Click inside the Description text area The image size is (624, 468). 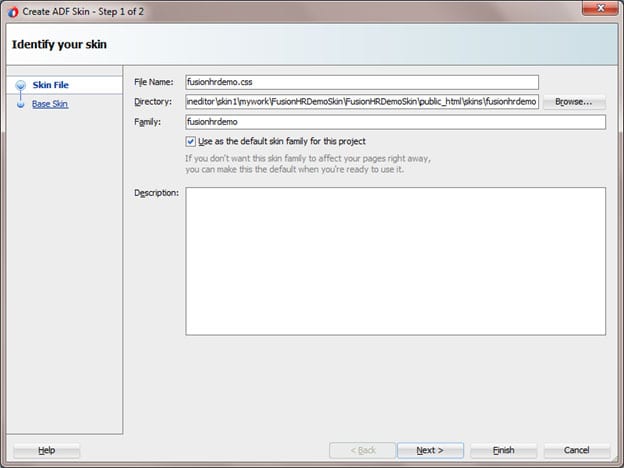(x=395, y=261)
